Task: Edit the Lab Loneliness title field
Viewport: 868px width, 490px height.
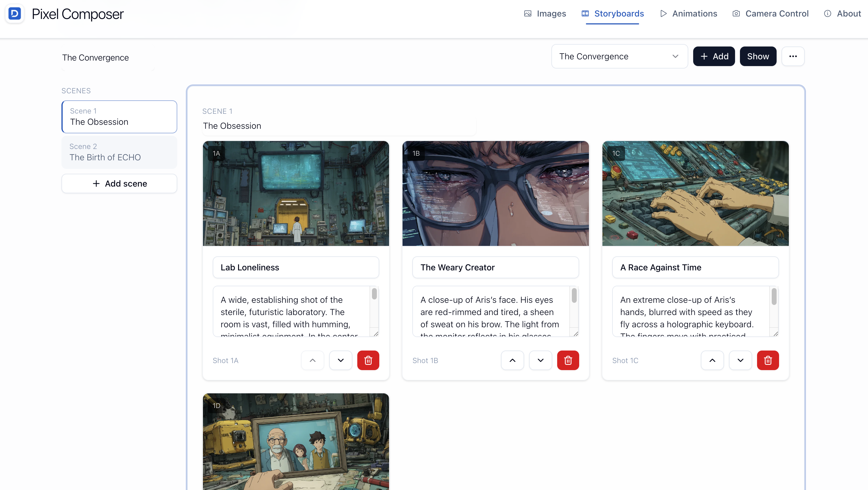Action: click(296, 267)
